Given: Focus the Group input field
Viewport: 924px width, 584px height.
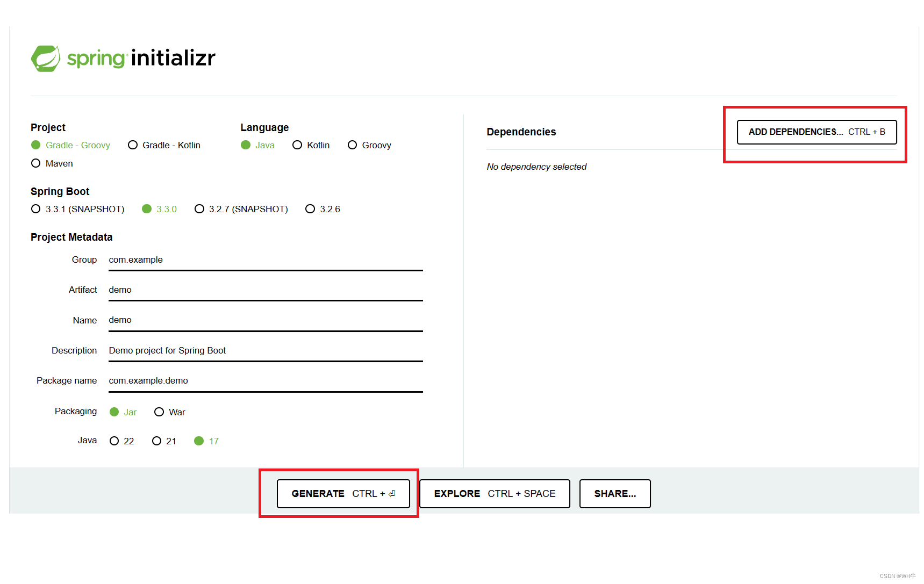Looking at the screenshot, I should tap(266, 260).
